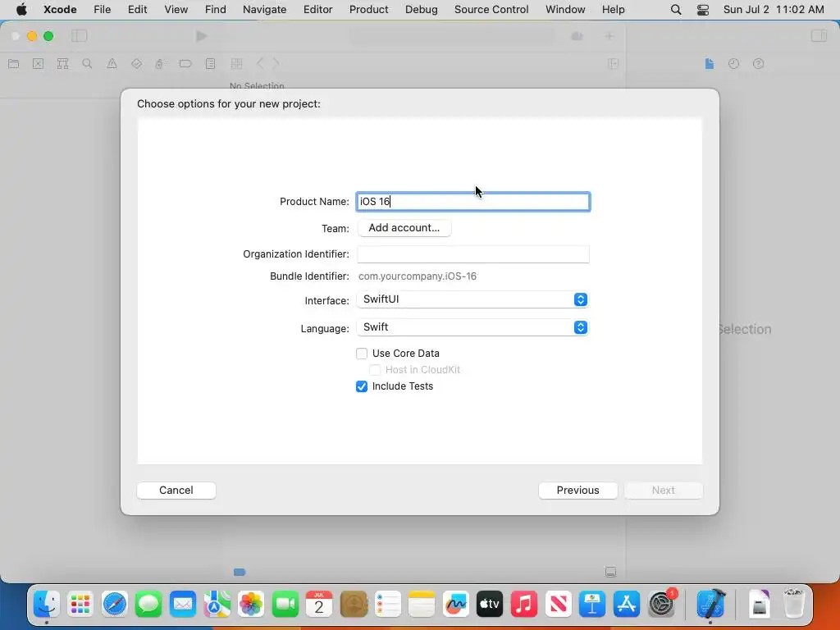The image size is (840, 630).
Task: Open Xcode icon in the Dock
Action: tap(711, 605)
